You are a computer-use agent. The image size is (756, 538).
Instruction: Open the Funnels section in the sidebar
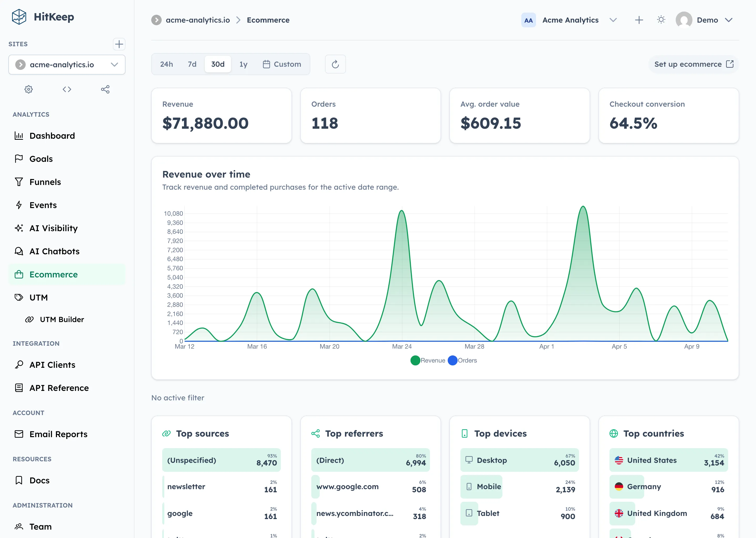pyautogui.click(x=45, y=182)
